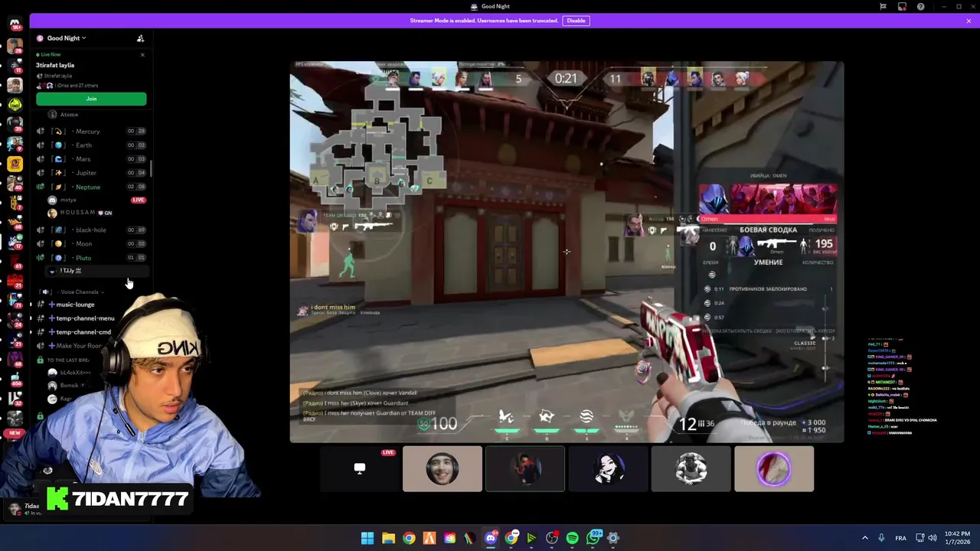The width and height of the screenshot is (980, 551).
Task: Open the screen share tile marked LIVE
Action: point(360,468)
